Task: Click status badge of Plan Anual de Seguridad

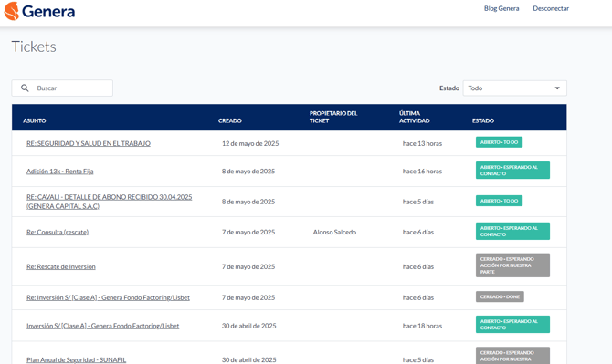Action: pos(512,356)
